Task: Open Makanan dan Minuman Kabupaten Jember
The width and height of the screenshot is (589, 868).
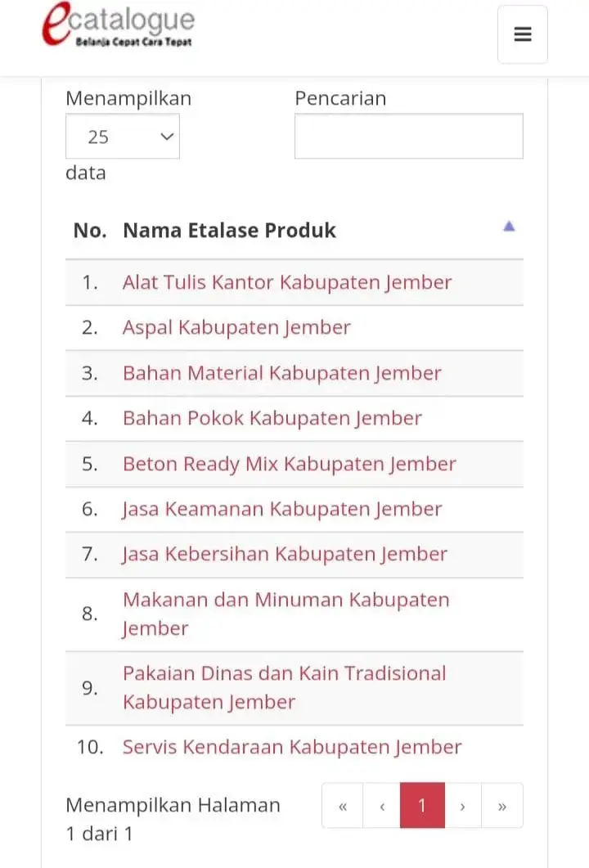Action: point(286,614)
